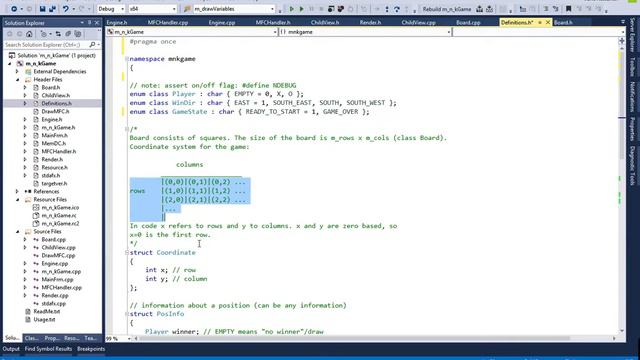
Task: Open the Breakpoints tab
Action: [91, 349]
